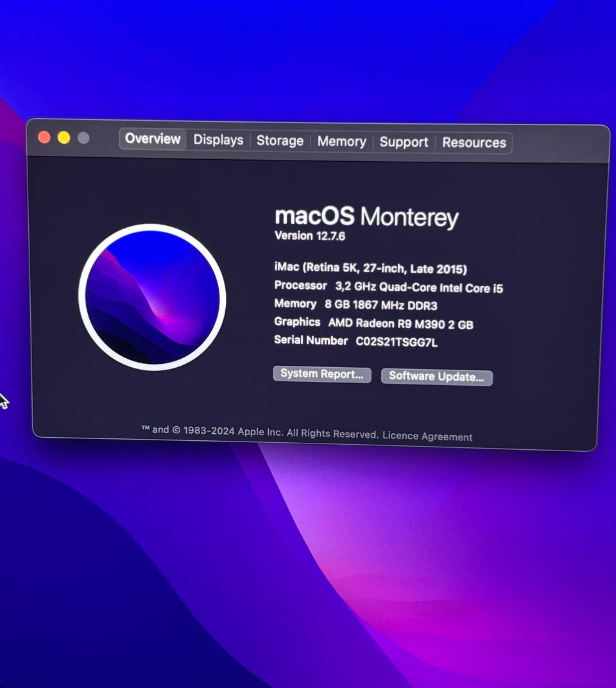
Task: Close the About This Mac window
Action: coord(44,137)
